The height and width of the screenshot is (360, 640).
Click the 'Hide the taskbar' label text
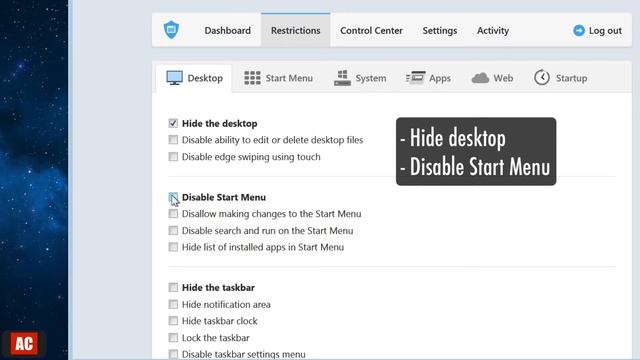218,287
